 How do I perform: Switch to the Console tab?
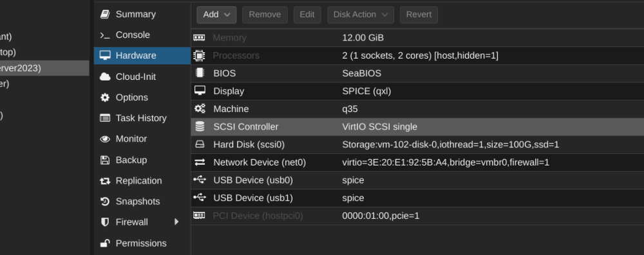(x=142, y=35)
